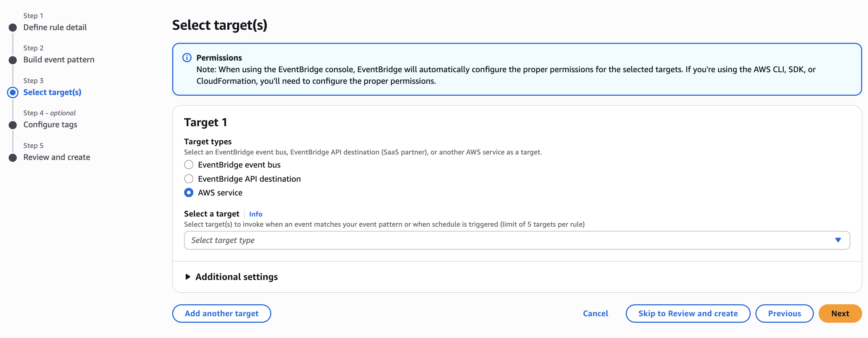The height and width of the screenshot is (338, 868).
Task: Expand the Additional settings section
Action: (236, 277)
